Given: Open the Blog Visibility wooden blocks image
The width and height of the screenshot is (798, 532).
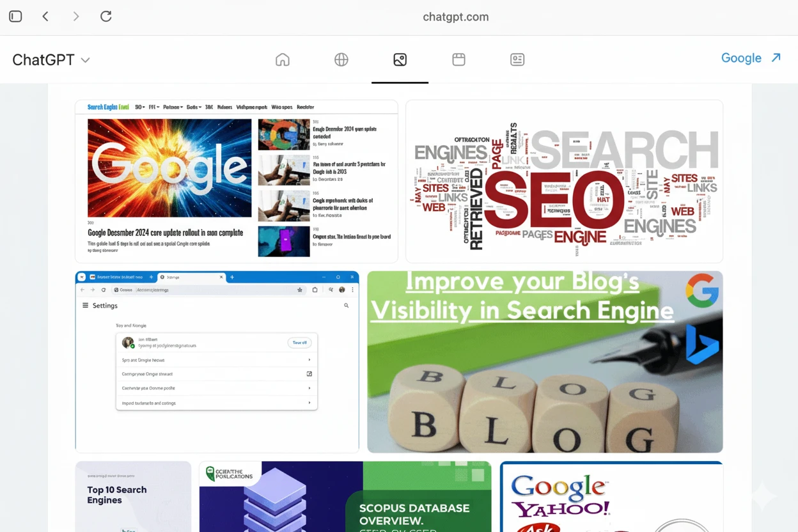Looking at the screenshot, I should [545, 361].
